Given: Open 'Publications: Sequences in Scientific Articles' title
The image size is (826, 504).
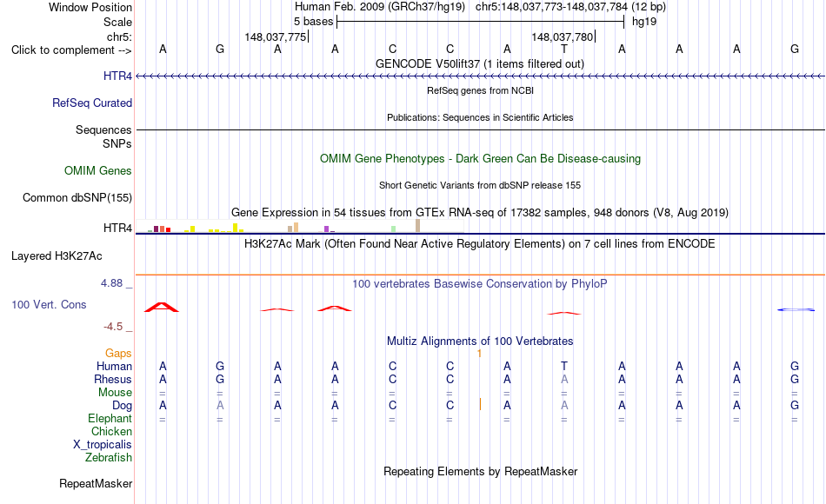Looking at the screenshot, I should click(480, 117).
